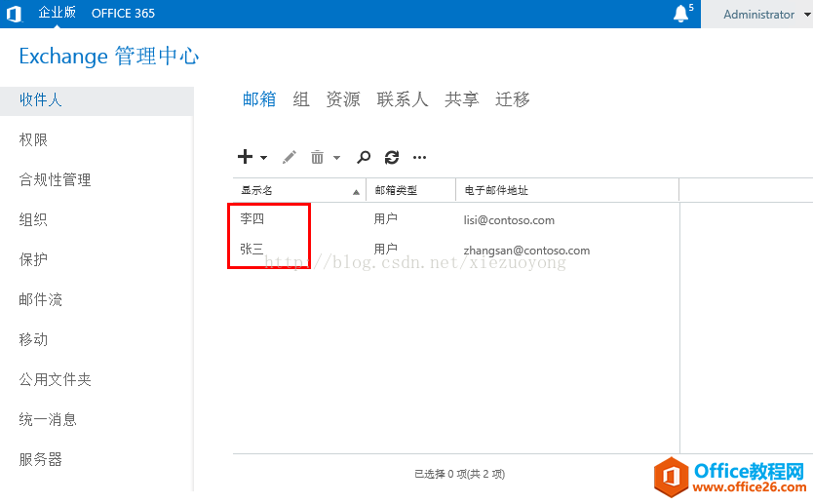Screen dimensions: 813x504
Task: Click the Exchange 管理中心 title
Action: [109, 56]
